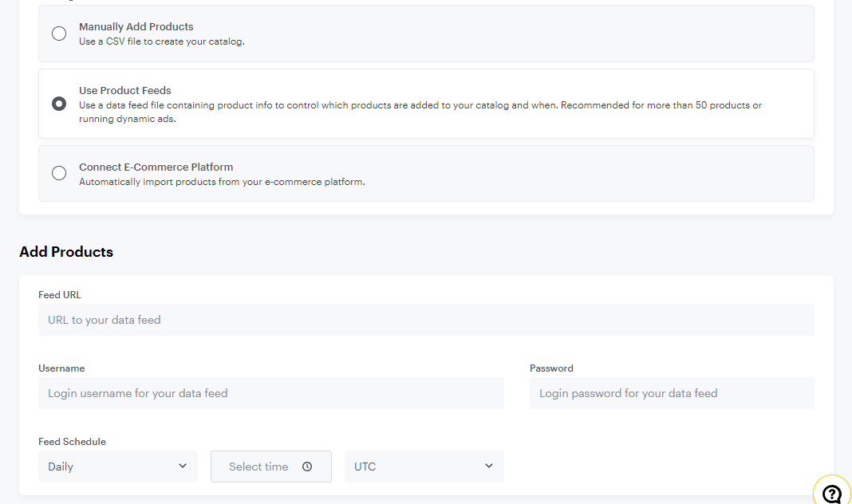Expand the UTC timezone dropdown

point(424,467)
